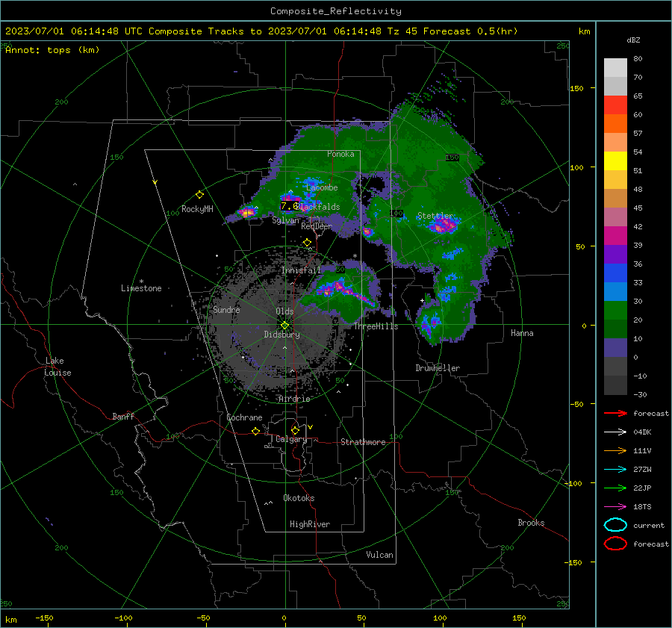Select the pink 42-45 dBZ swatch
This screenshot has width=672, height=628.
click(x=615, y=217)
